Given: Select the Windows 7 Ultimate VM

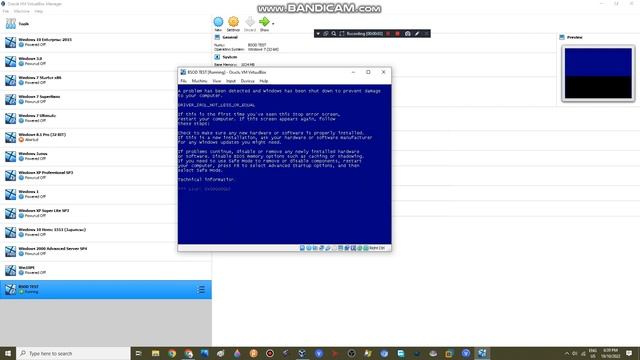Looking at the screenshot, I should point(106,118).
